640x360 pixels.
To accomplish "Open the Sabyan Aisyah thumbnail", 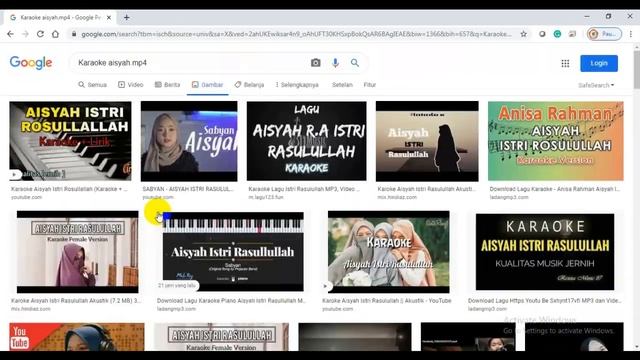I will (189, 141).
